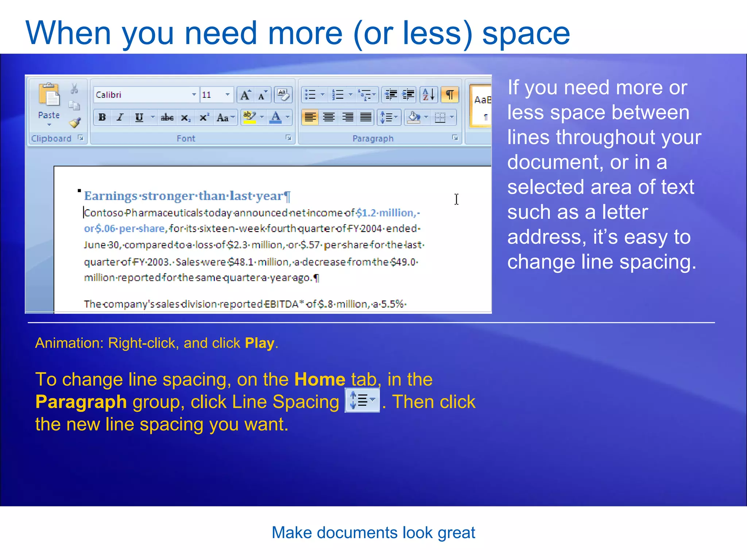The width and height of the screenshot is (747, 560).
Task: Click the 'Animation: Right-click, and click Play' text
Action: (157, 343)
